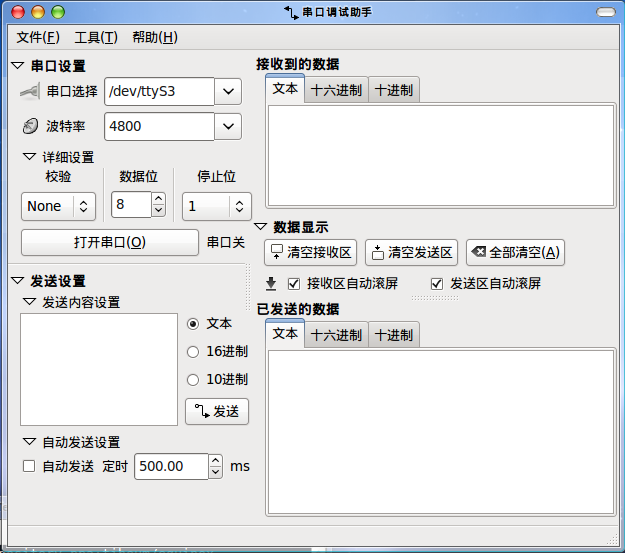
Task: Open the parity None dropdown
Action: [x=58, y=206]
